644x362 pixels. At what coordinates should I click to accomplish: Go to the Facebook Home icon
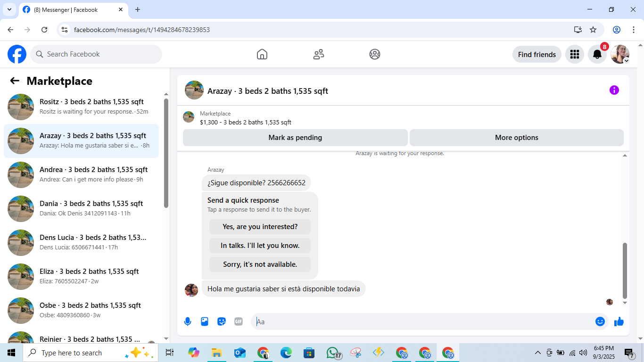pos(262,54)
